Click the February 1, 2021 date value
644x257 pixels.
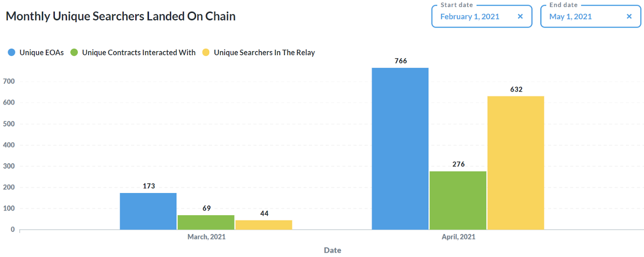470,17
